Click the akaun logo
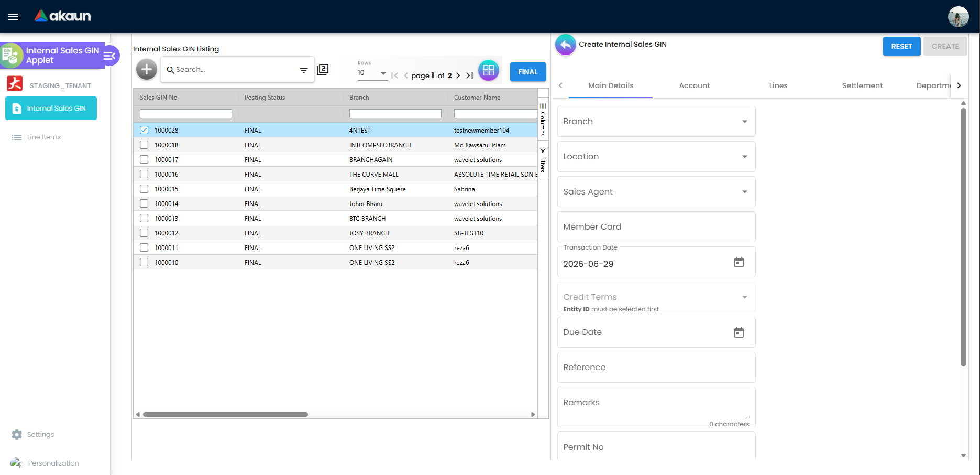Screen dimensions: 980x475 63,16
